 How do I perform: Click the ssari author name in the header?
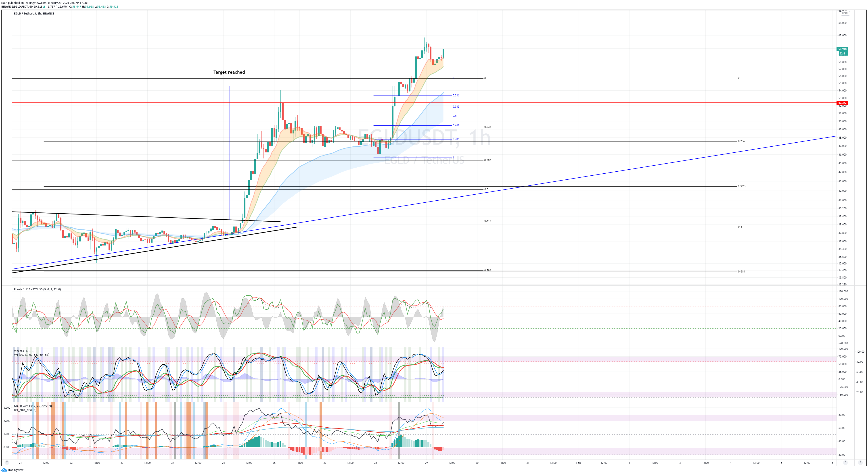coord(4,3)
